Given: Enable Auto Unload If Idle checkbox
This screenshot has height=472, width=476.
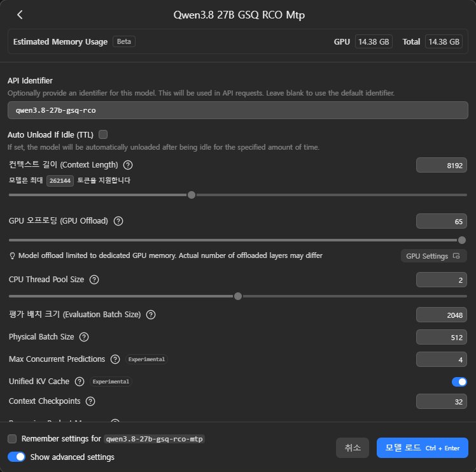Looking at the screenshot, I should tap(103, 134).
